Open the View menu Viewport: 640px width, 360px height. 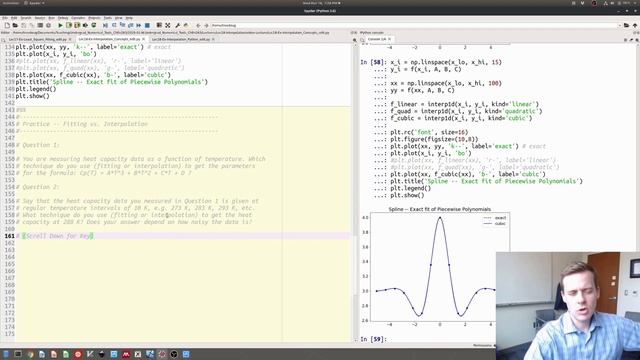pos(118,18)
